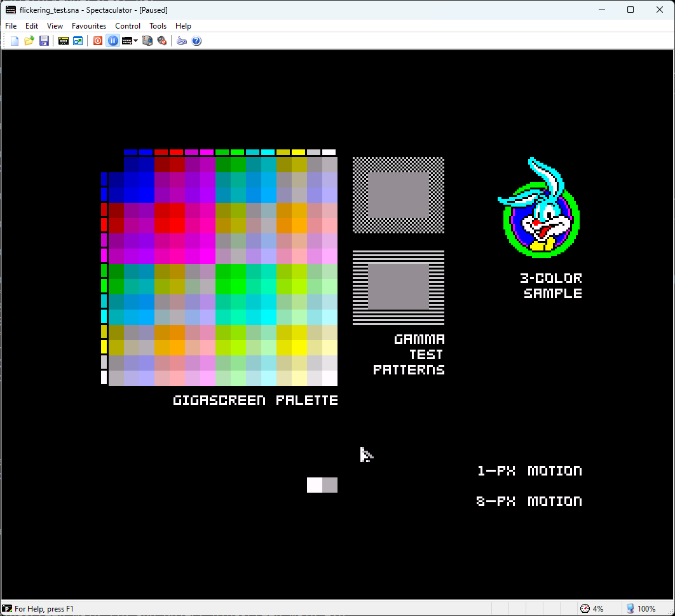Maximize the Spectaculator window
Image resolution: width=675 pixels, height=616 pixels.
click(631, 10)
